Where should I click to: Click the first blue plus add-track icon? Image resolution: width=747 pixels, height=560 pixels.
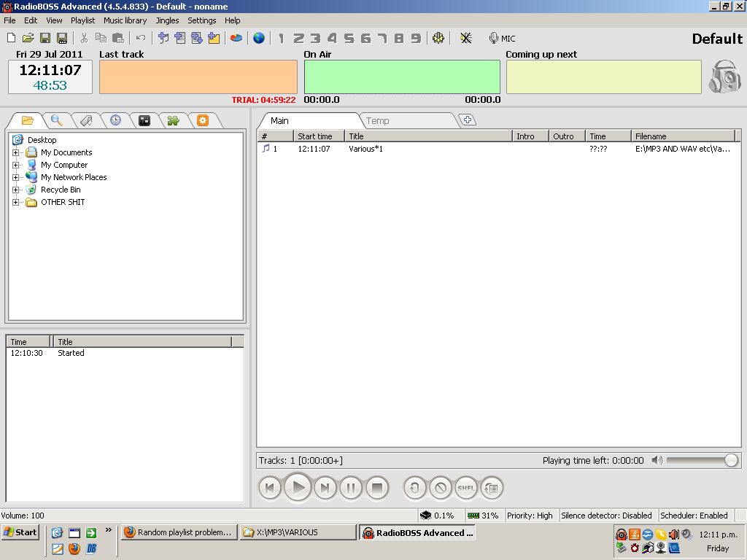[163, 38]
